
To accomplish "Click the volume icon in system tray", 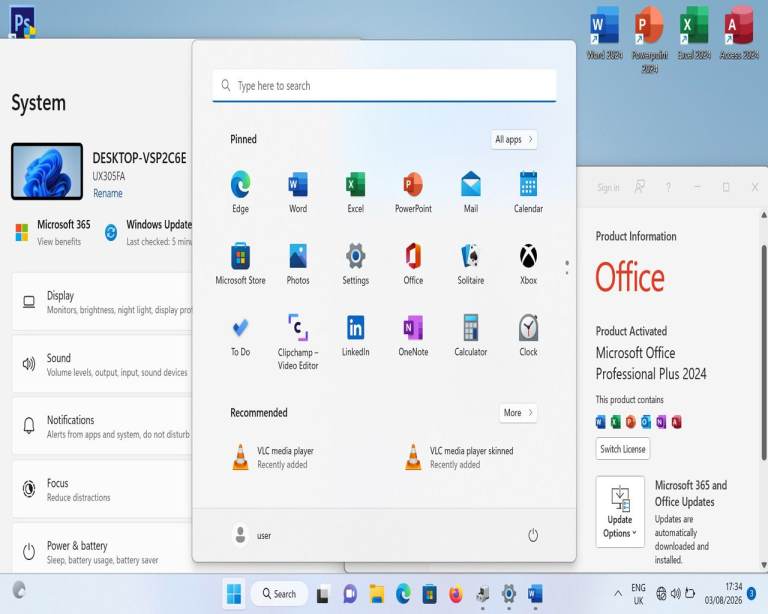I will 675,594.
